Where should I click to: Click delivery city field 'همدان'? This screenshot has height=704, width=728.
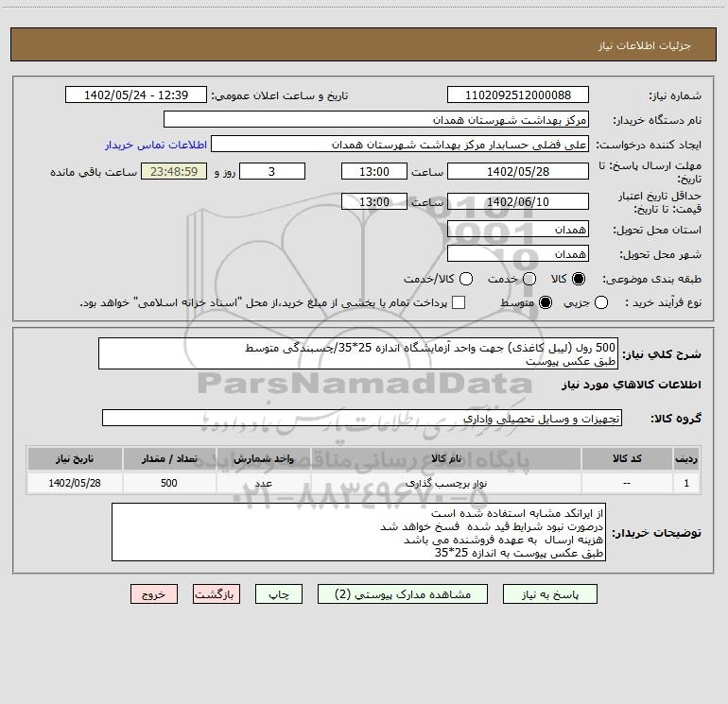[518, 253]
